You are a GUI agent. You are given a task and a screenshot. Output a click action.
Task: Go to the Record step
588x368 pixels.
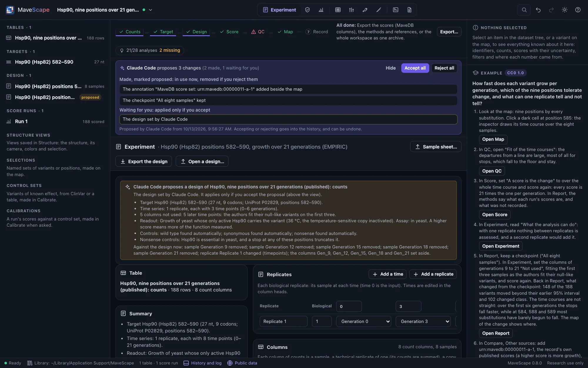point(317,32)
